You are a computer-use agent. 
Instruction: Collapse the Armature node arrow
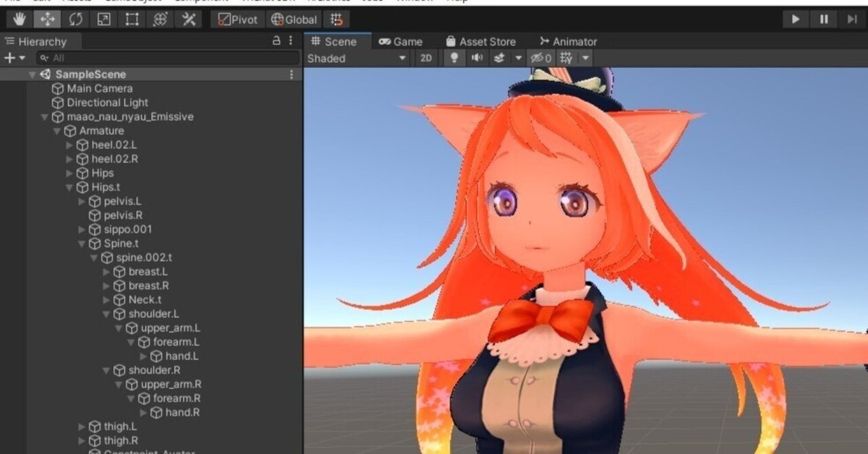57,131
